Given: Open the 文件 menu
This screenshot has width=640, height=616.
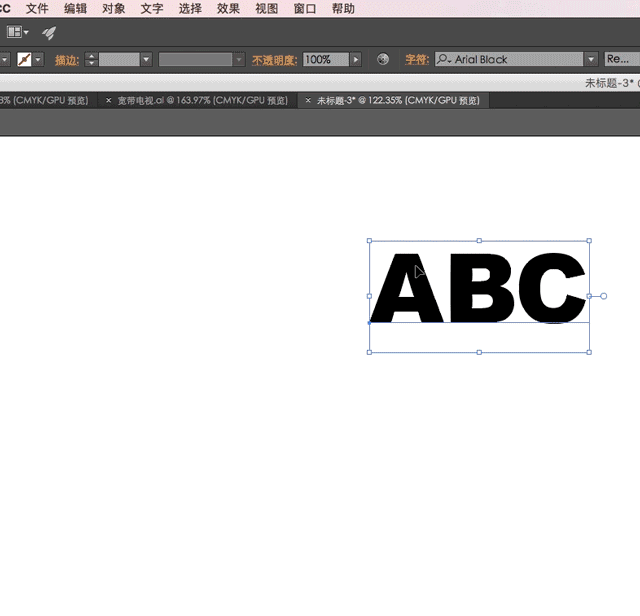Looking at the screenshot, I should 37,9.
